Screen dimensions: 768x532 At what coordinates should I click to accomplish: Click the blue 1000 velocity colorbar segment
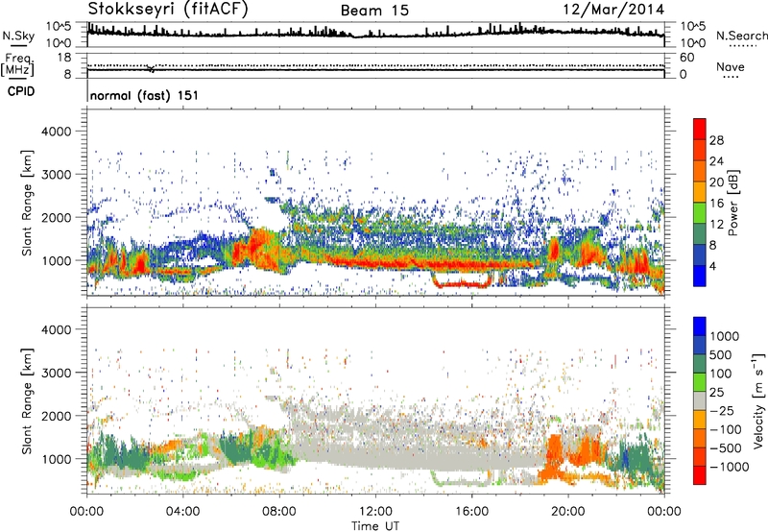700,326
